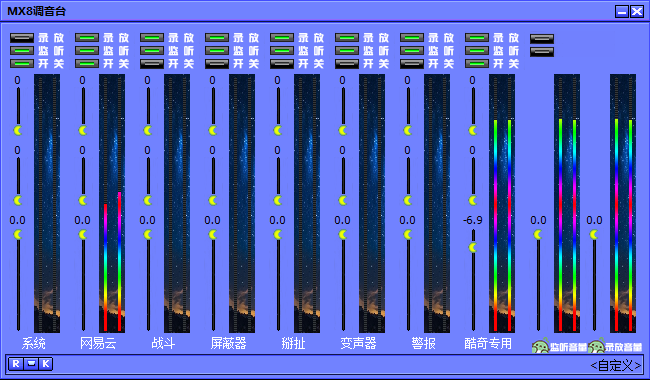Disable 监听 toggle for 变声器 channel
Viewport: 650px width, 380px height.
point(347,51)
